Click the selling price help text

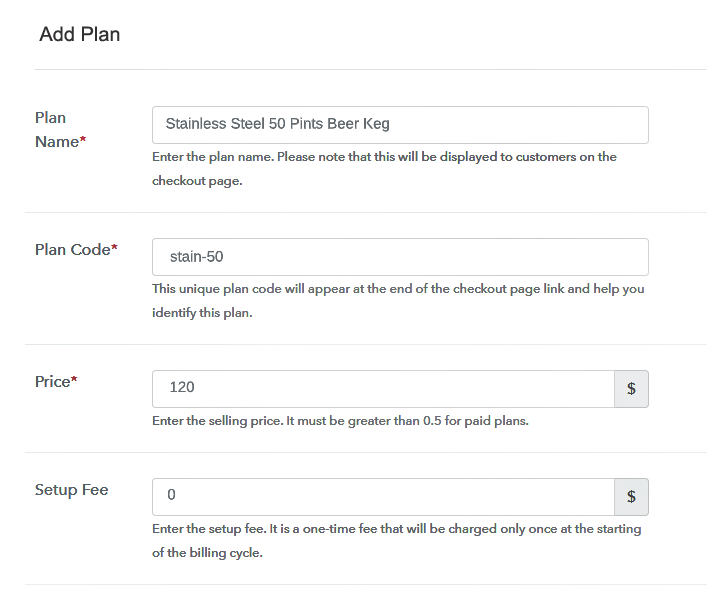[340, 421]
